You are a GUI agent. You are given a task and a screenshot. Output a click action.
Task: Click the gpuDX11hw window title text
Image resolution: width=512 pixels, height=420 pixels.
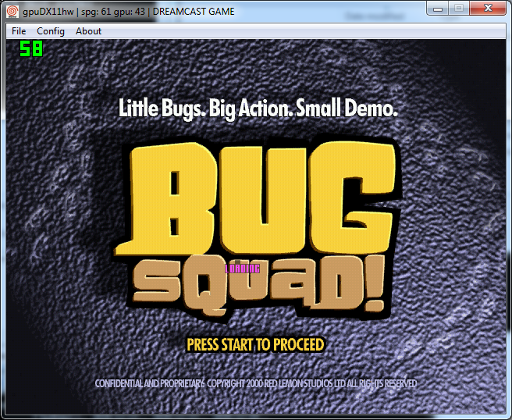pos(128,12)
